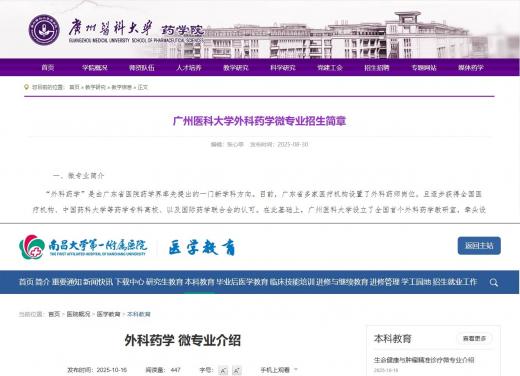Open search via the magnifier icon

click(494, 282)
